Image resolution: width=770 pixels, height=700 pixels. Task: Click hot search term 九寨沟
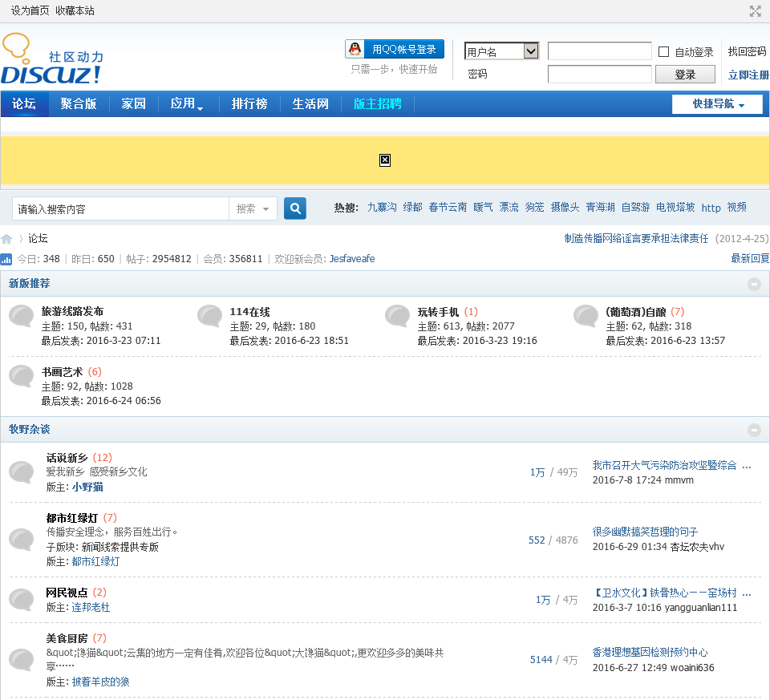click(x=382, y=207)
